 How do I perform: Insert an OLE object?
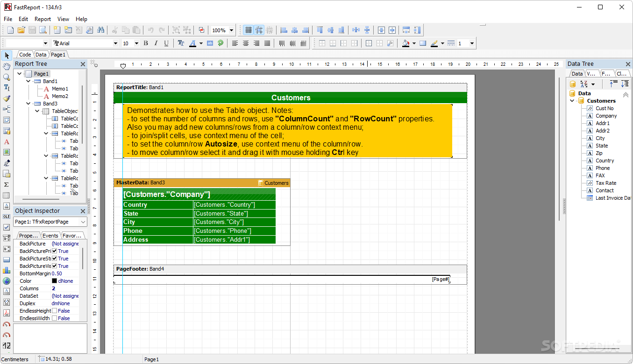tap(7, 217)
